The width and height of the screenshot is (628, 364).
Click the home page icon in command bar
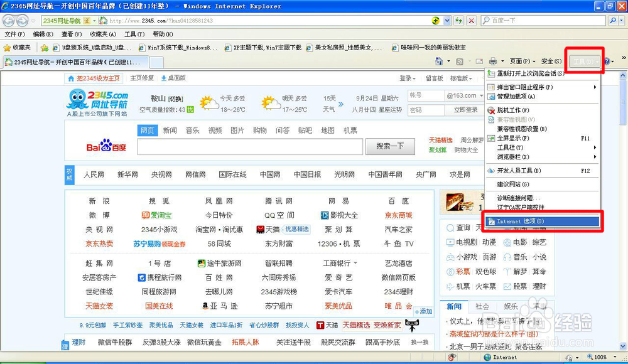[439, 62]
